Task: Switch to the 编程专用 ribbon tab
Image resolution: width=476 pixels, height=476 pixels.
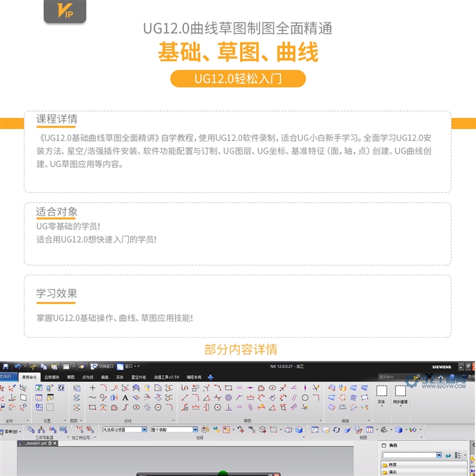Action: [194, 378]
